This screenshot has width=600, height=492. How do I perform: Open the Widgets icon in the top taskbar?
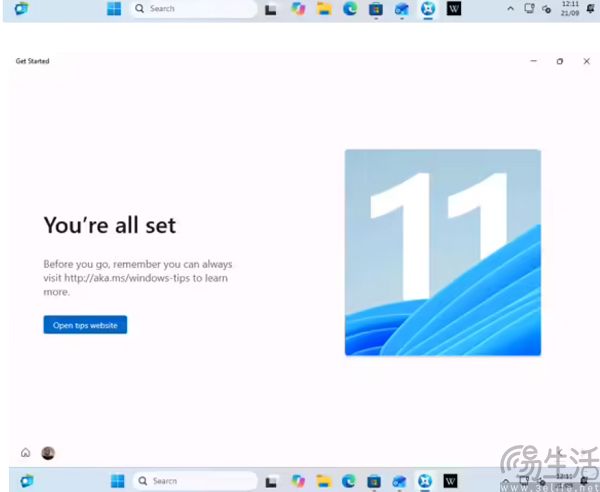tap(21, 8)
